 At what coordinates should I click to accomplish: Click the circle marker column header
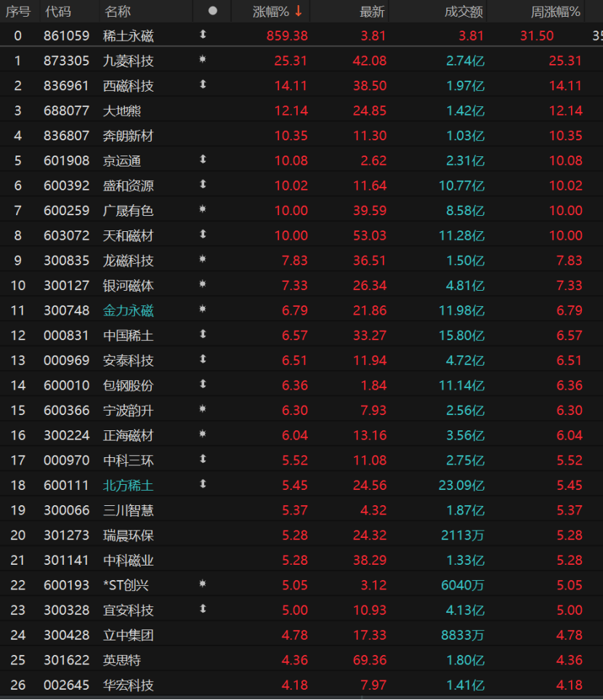(212, 11)
